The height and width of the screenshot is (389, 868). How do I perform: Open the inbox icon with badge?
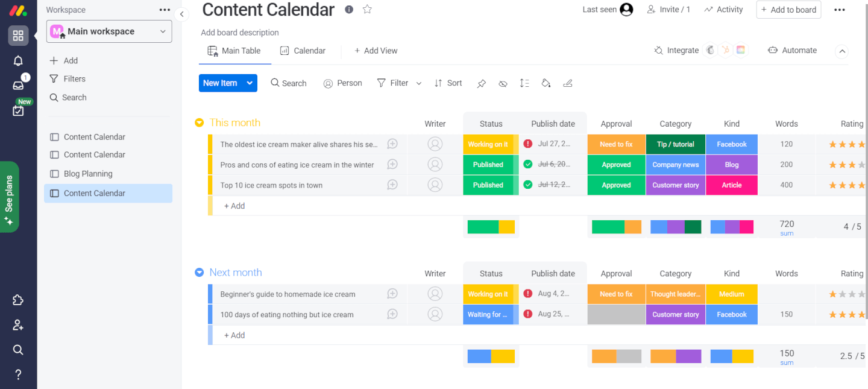[x=18, y=85]
